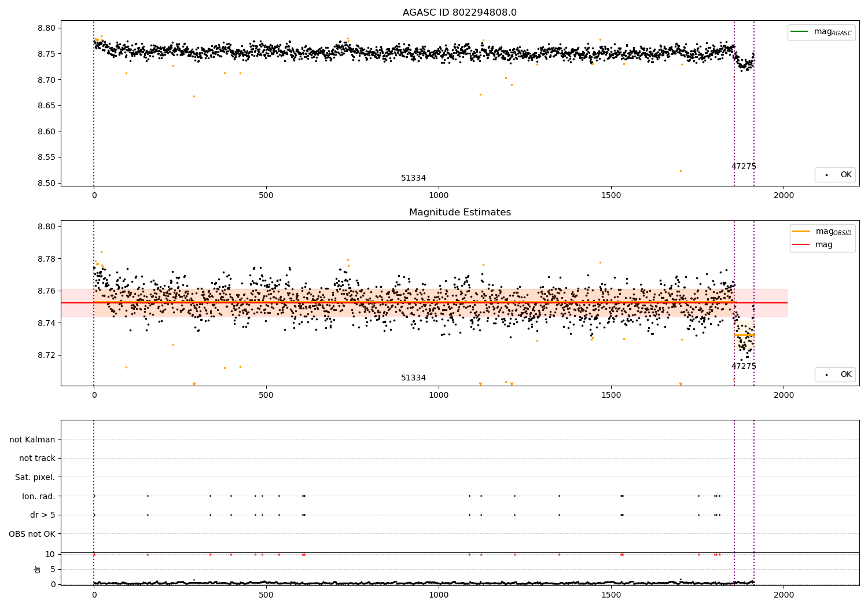The image size is (868, 608).
Task: Click the '8.72' y tick in middle plot
Action: click(46, 355)
